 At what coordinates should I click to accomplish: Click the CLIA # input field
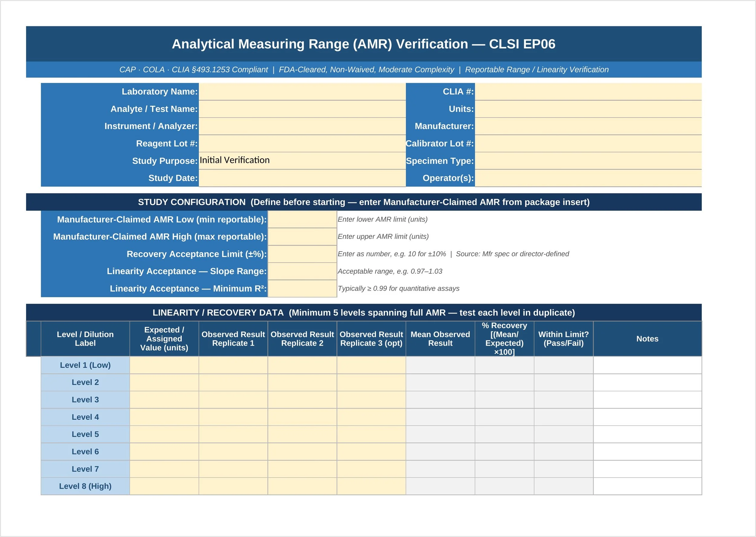tap(589, 92)
